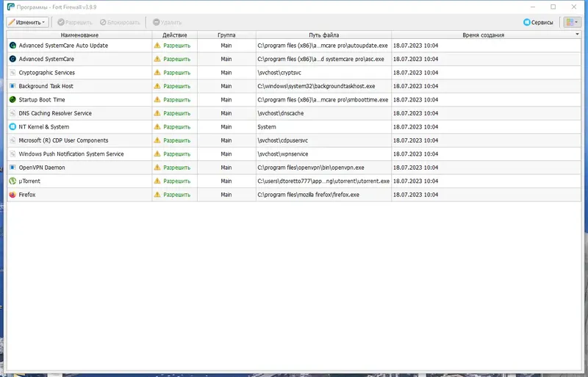
Task: Click the Background Task Host icon
Action: click(x=12, y=86)
